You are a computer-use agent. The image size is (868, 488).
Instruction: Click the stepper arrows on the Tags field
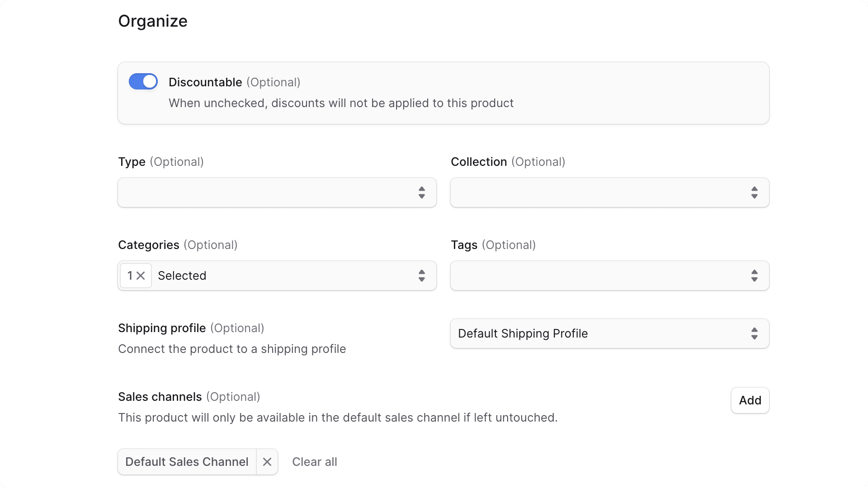754,276
